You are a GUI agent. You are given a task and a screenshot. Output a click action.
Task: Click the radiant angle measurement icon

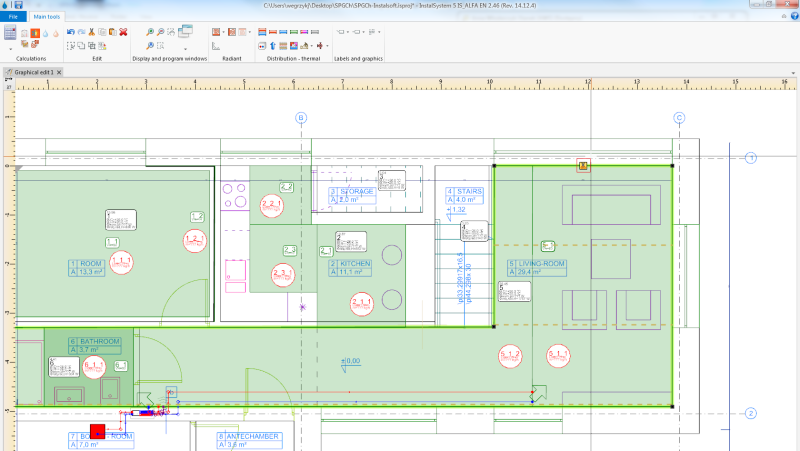pos(216,46)
